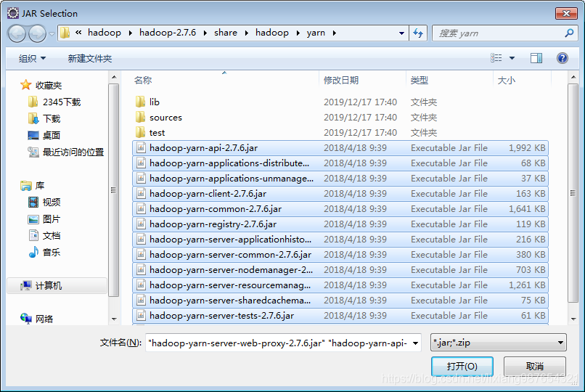Click icon of hadoop-yarn-common-2.7.6.jar
Image resolution: width=585 pixels, height=392 pixels.
pyautogui.click(x=141, y=209)
